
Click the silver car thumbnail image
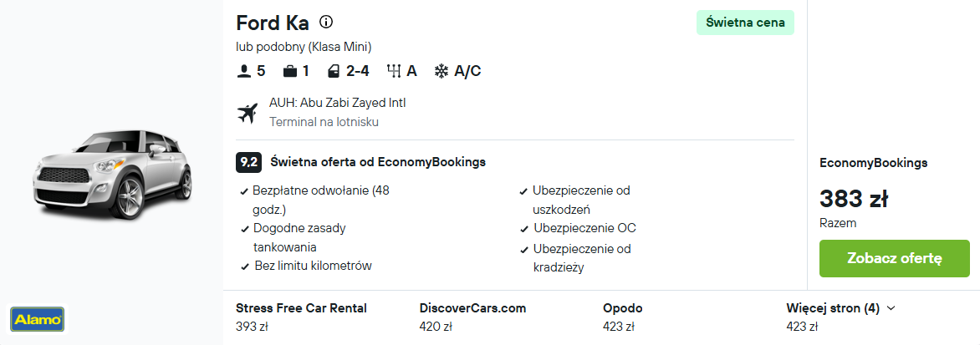coord(113,175)
